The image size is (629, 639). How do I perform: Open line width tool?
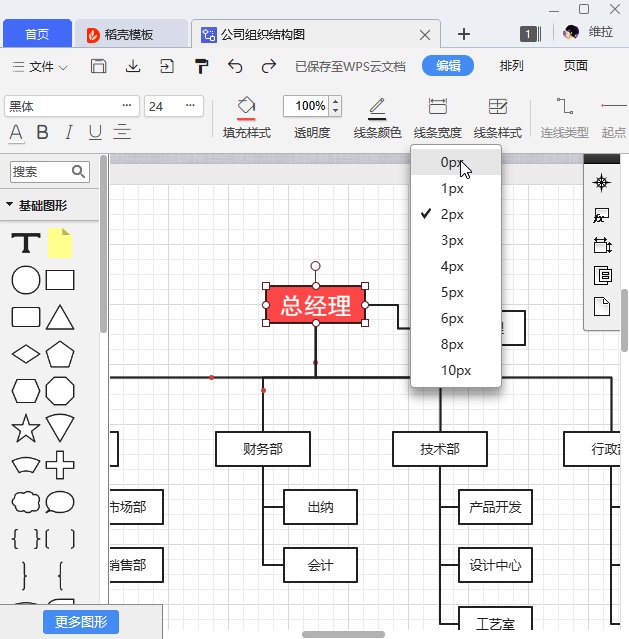point(437,117)
